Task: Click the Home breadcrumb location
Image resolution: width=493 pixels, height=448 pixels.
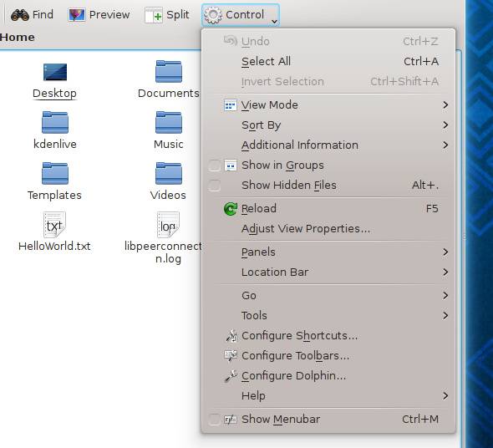Action: 18,37
